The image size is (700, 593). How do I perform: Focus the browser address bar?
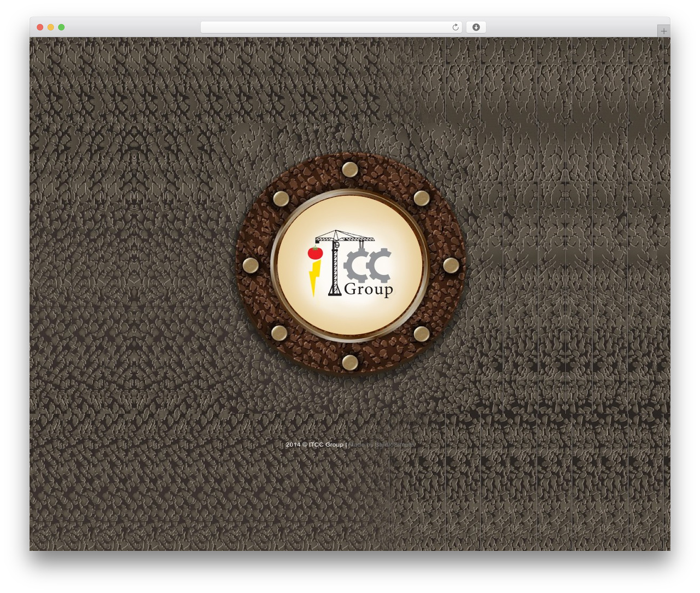[x=331, y=27]
